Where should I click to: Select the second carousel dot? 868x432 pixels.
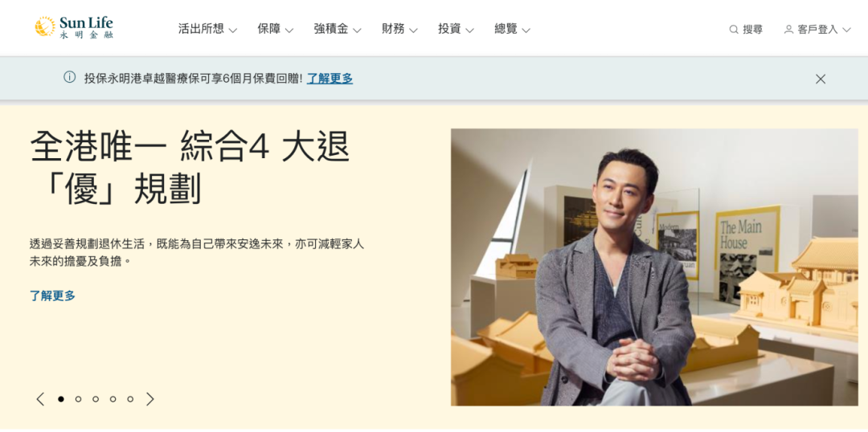(78, 399)
